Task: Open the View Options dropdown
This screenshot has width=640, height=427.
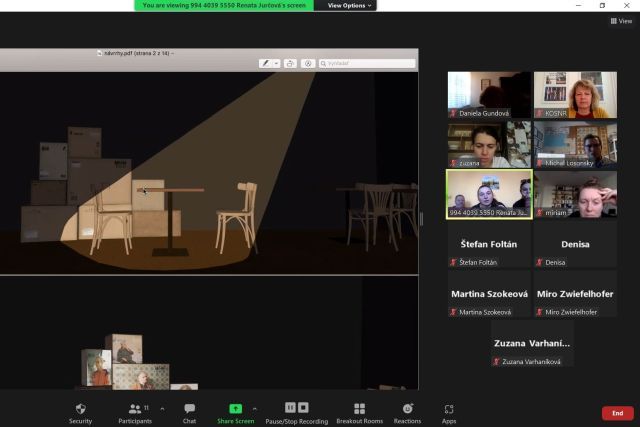Action: coord(350,5)
